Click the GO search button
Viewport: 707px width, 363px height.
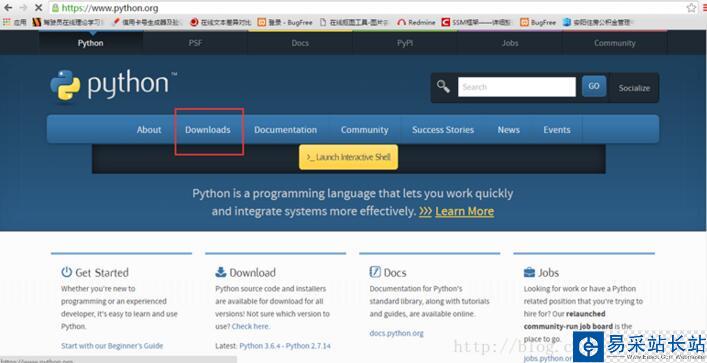tap(594, 86)
